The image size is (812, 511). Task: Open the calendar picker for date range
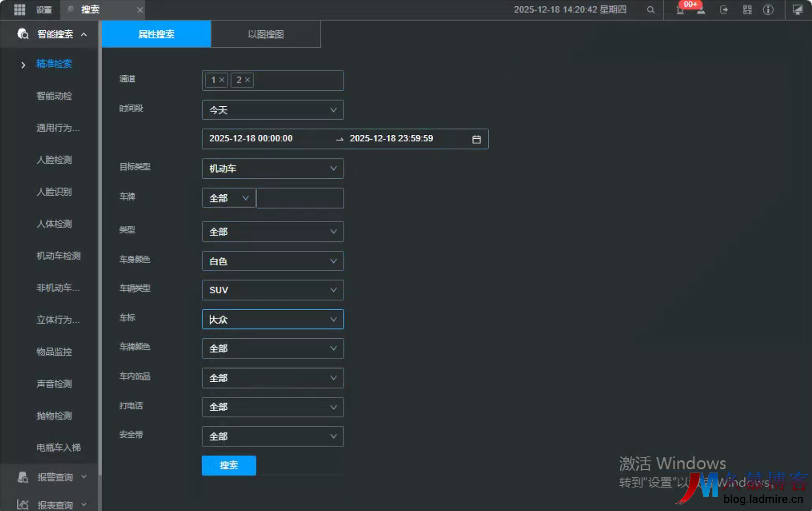click(x=476, y=139)
